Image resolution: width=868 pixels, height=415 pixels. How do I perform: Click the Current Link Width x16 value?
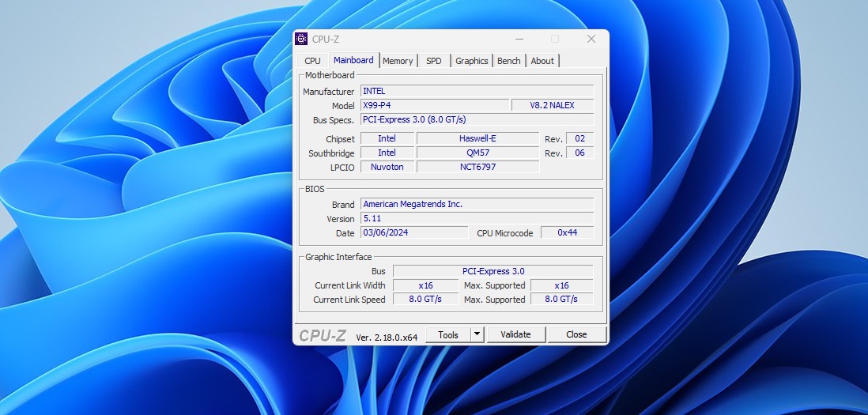425,285
